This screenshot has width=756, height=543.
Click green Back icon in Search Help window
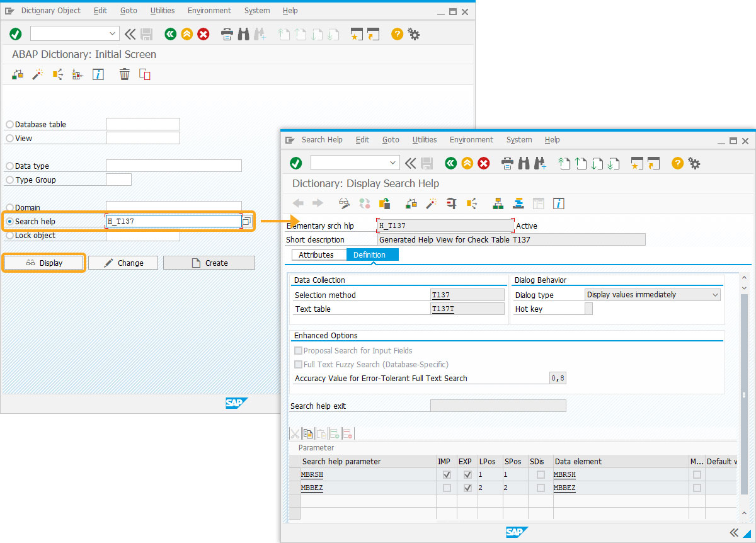[450, 164]
